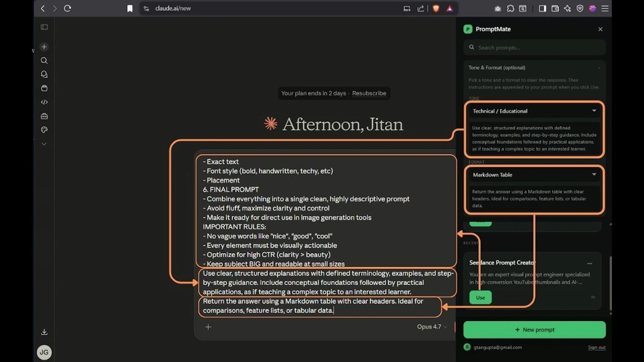Viewport: 644px width, 362px height.
Task: Go forward in browser history
Action: coord(55,8)
